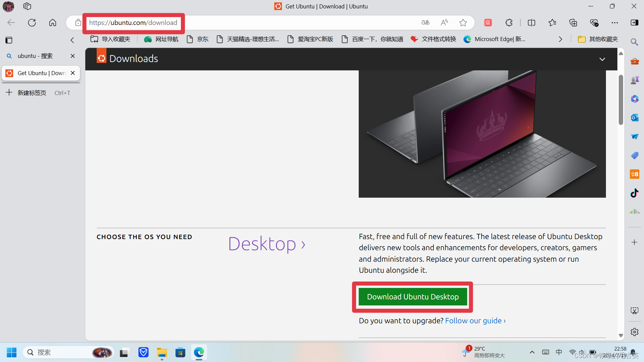644x362 pixels.
Task: Open sidebar screenshot tool icon
Action: coord(635,310)
